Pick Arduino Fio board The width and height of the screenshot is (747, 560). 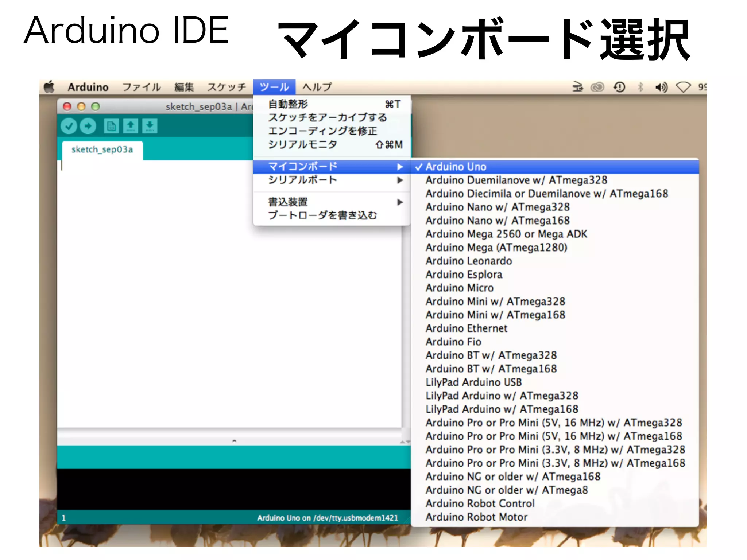pos(555,342)
